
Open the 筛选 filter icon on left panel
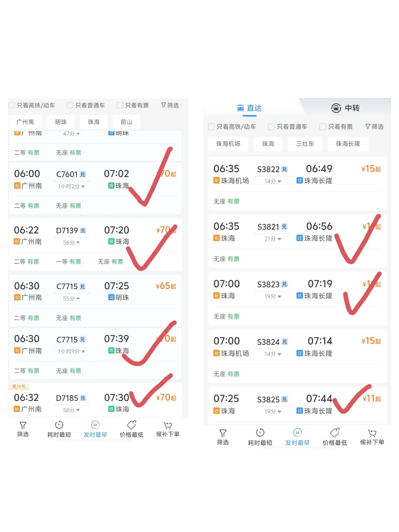coord(23,429)
